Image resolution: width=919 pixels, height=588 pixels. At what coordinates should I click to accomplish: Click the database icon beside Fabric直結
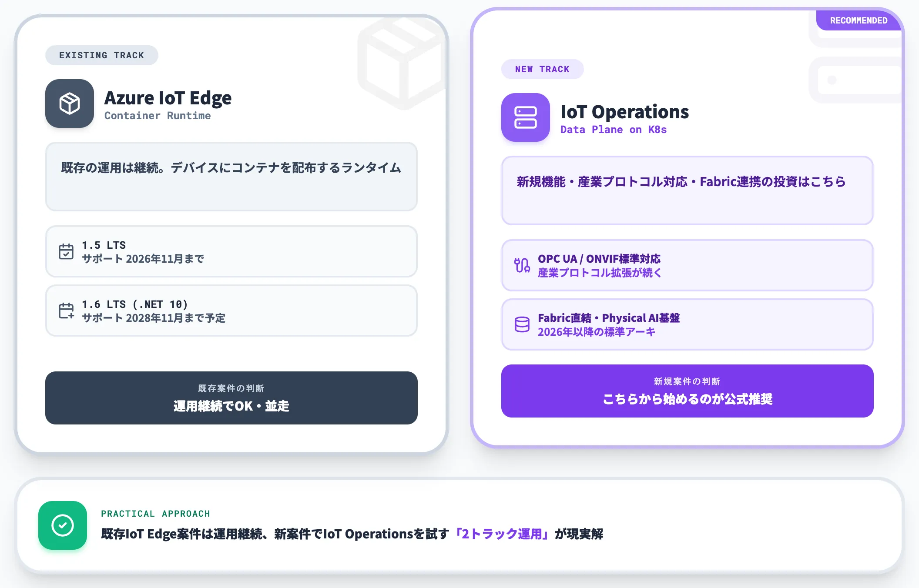pos(522,324)
